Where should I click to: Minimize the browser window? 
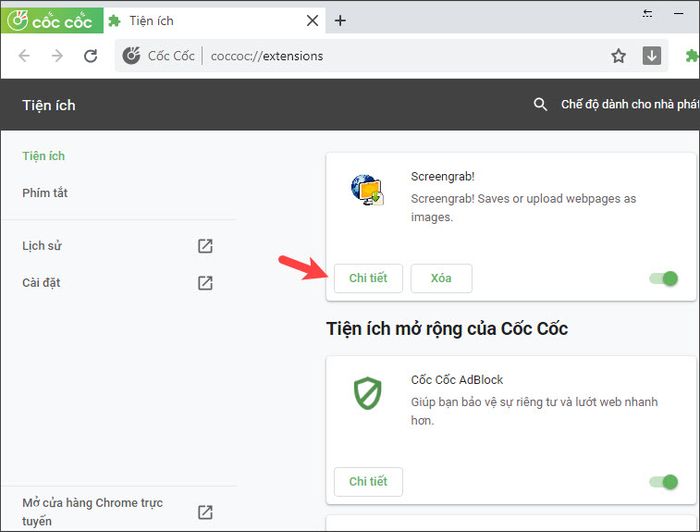(679, 13)
